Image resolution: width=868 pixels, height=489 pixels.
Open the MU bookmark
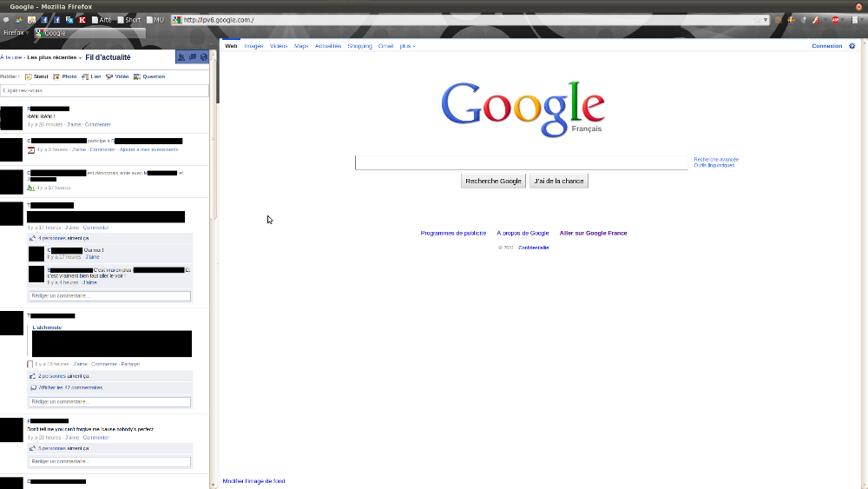(155, 20)
